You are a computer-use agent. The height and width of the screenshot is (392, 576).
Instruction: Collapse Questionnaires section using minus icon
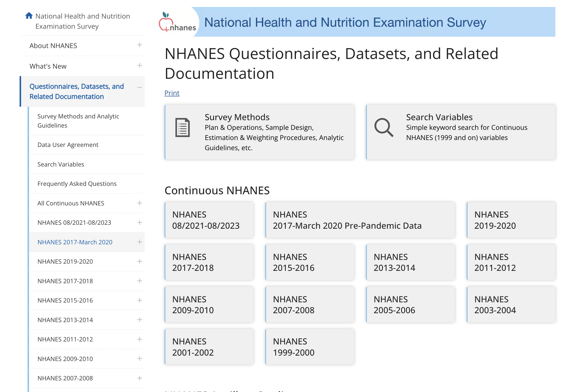click(x=139, y=87)
